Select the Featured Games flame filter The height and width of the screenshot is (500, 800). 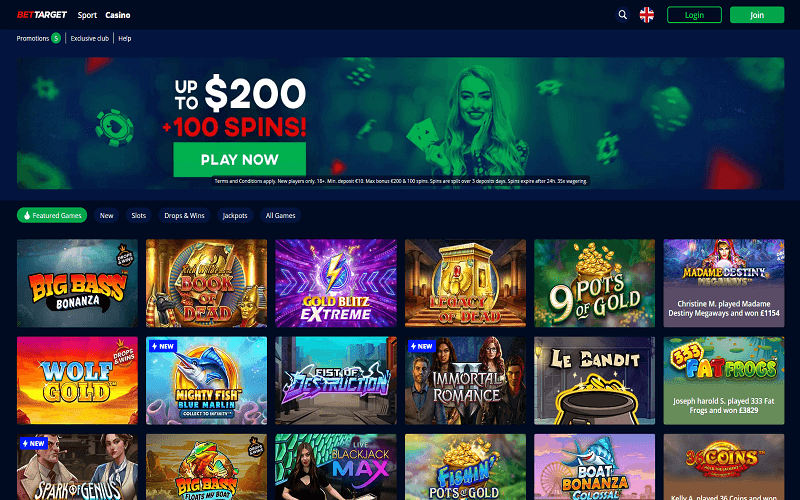pyautogui.click(x=52, y=215)
